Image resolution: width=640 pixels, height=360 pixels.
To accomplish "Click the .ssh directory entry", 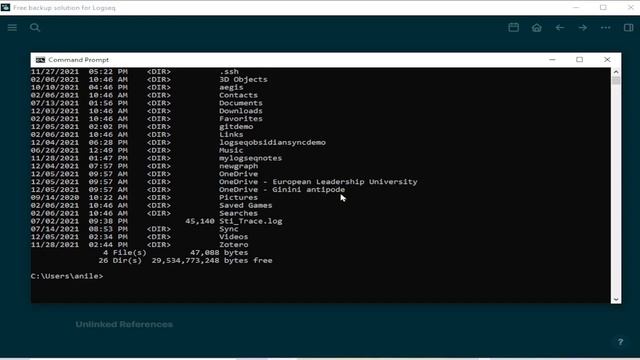I will [x=229, y=71].
